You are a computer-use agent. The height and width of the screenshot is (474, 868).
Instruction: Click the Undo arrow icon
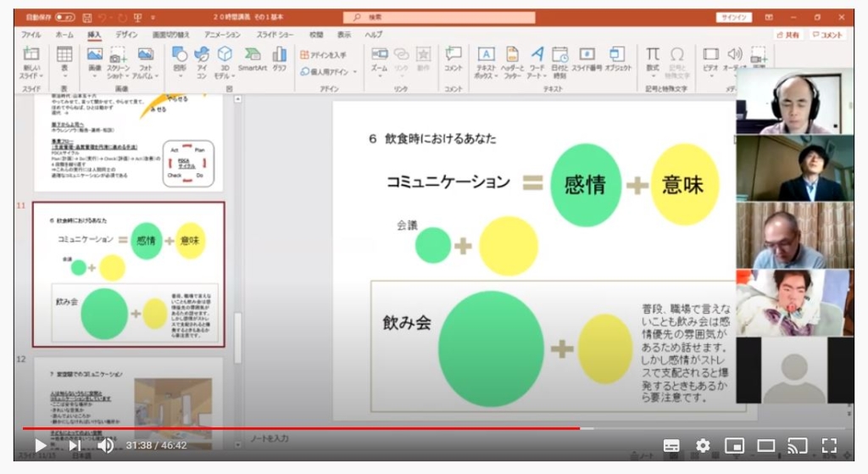103,18
